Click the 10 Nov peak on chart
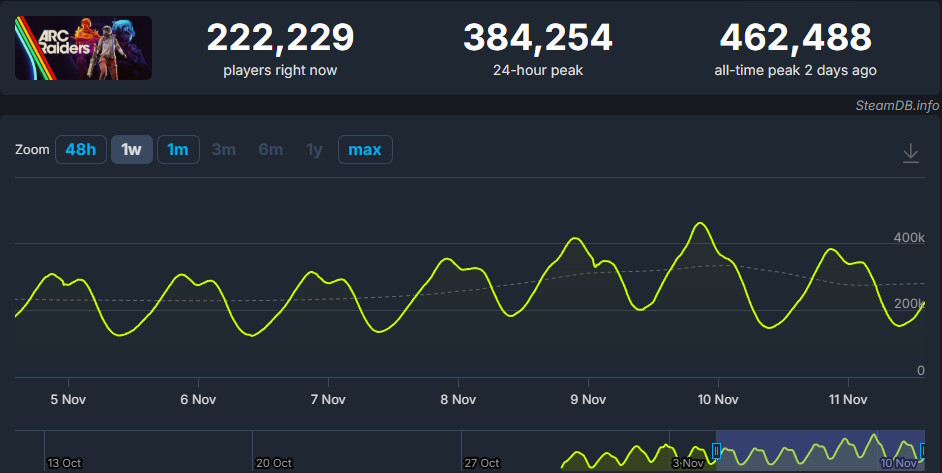 coord(700,223)
